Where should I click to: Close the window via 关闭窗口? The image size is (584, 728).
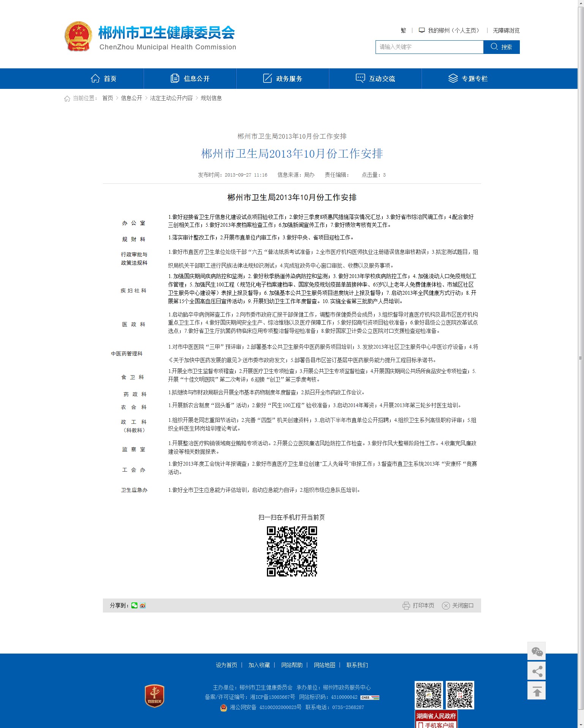tap(458, 605)
